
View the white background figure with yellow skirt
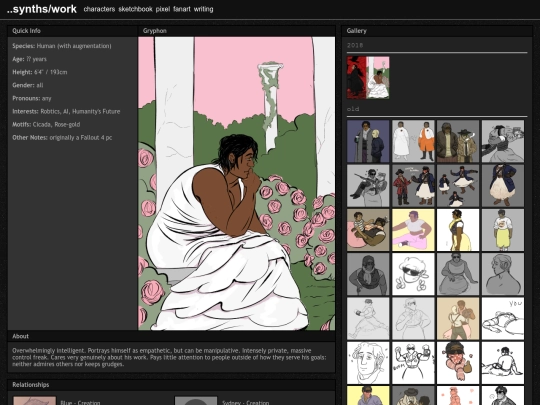458,230
